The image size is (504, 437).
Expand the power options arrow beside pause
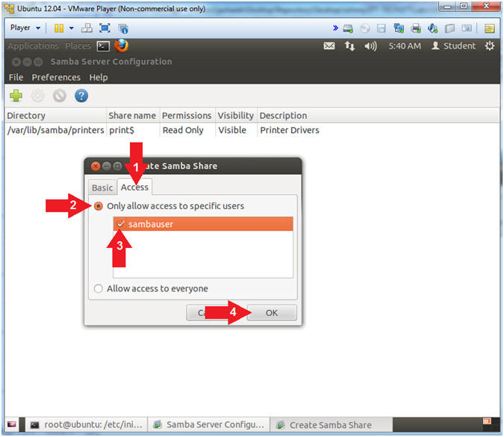pyautogui.click(x=72, y=28)
